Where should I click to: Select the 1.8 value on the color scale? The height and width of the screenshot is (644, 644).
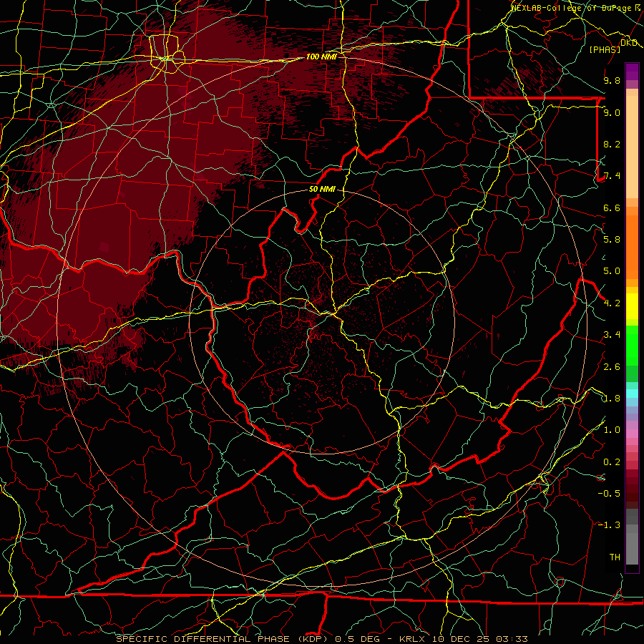(x=612, y=399)
